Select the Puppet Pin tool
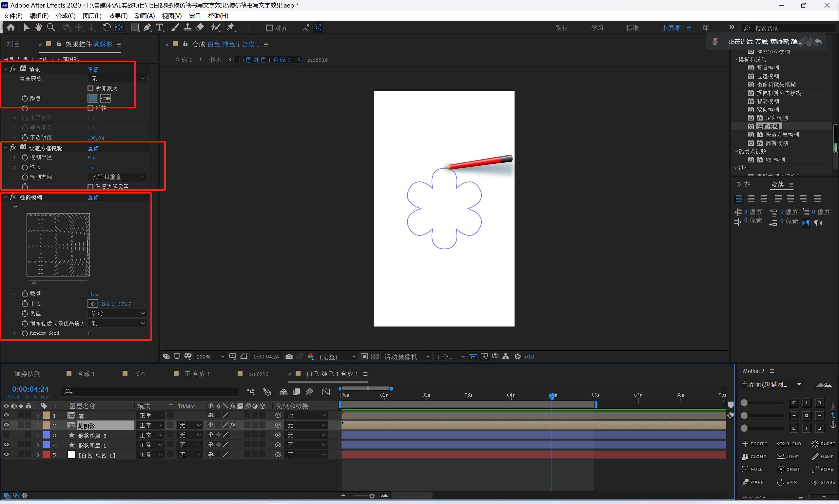 click(231, 28)
